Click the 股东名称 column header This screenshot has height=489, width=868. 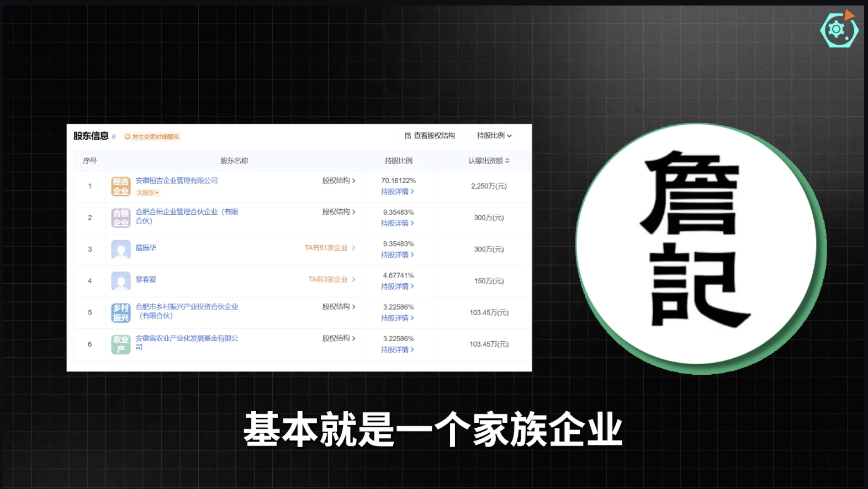click(234, 161)
